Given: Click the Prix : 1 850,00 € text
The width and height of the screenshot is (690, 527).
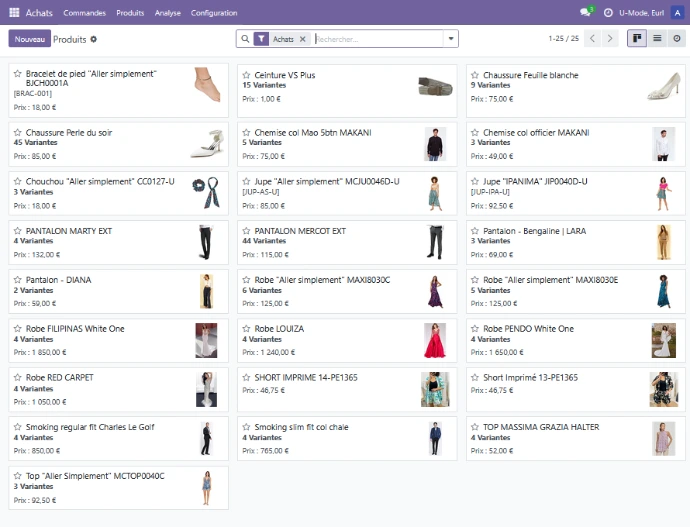Looking at the screenshot, I should [40, 352].
